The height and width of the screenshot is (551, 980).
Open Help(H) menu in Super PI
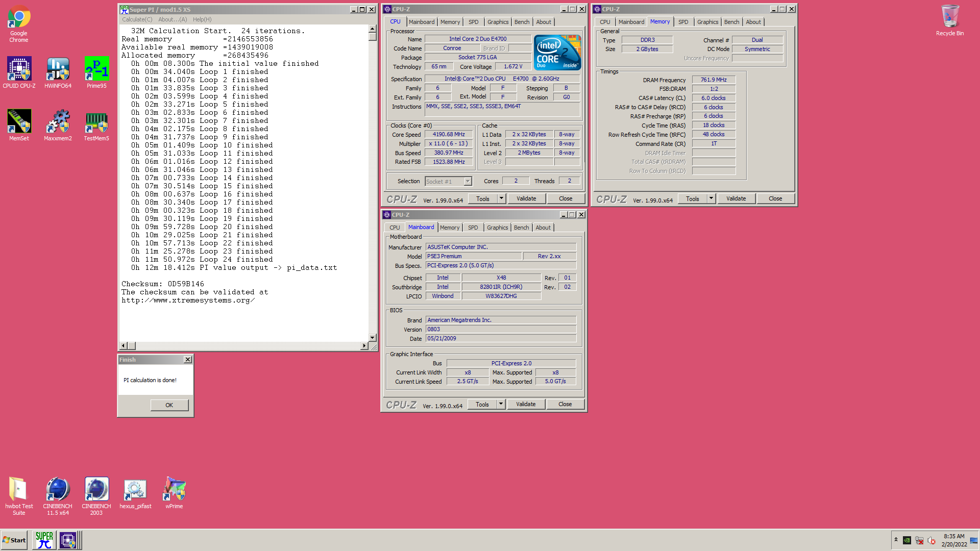pyautogui.click(x=202, y=19)
